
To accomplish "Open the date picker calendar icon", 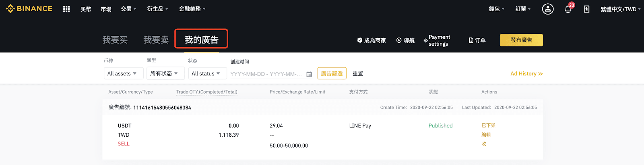I will (x=309, y=74).
